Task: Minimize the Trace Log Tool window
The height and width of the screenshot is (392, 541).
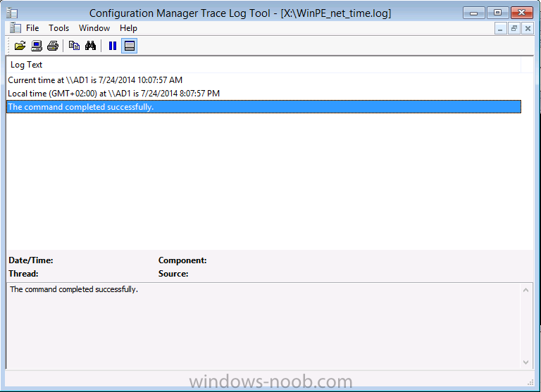Action: point(473,13)
